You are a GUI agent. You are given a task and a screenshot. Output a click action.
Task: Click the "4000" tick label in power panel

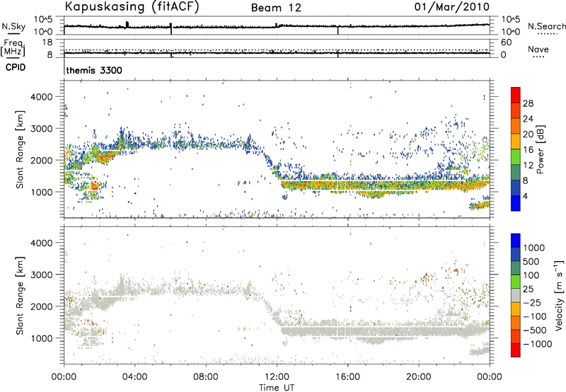coord(41,97)
